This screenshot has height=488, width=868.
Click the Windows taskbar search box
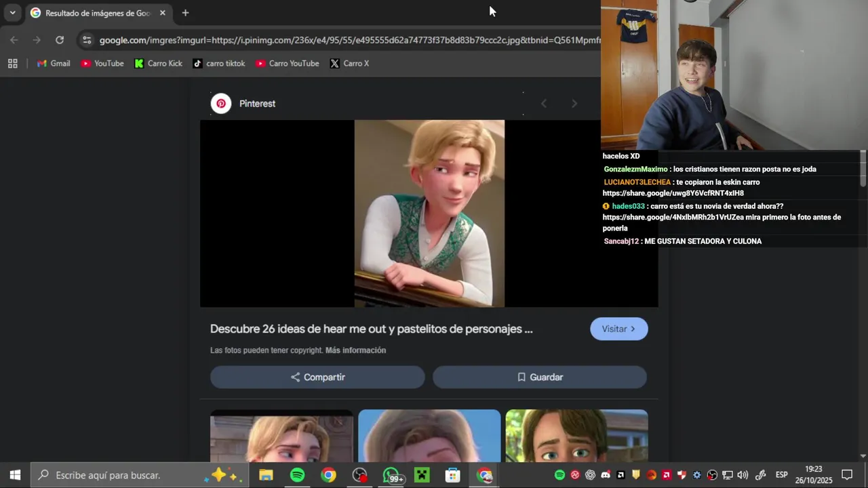[140, 475]
